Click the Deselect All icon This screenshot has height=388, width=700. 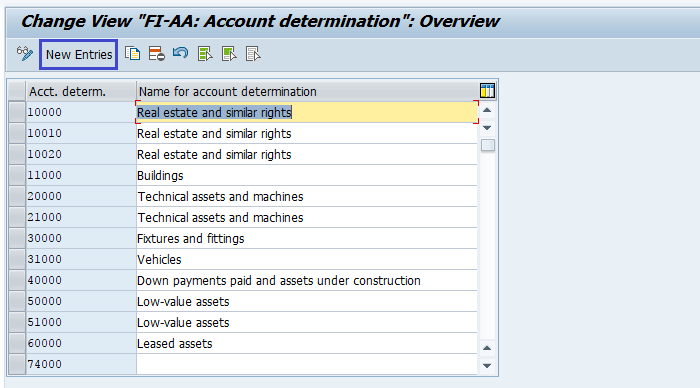[x=253, y=54]
